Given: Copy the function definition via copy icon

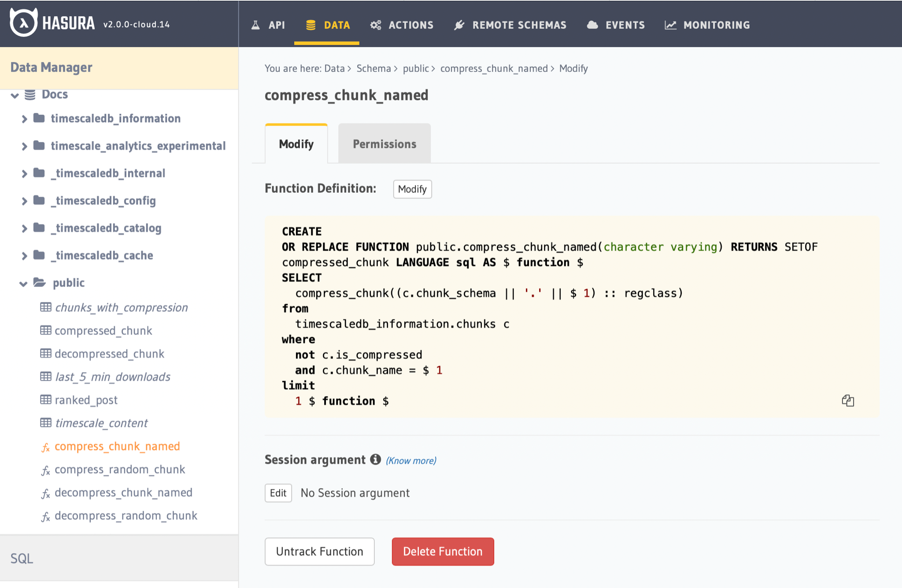Looking at the screenshot, I should point(848,401).
